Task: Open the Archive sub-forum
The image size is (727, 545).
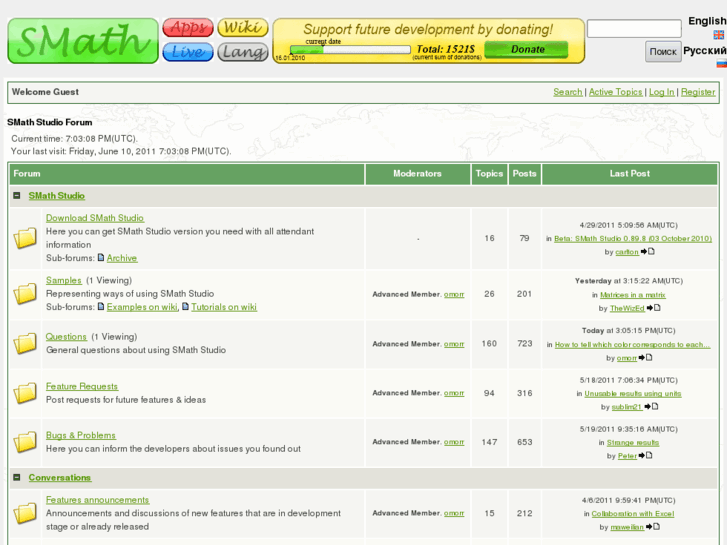Action: pyautogui.click(x=122, y=258)
